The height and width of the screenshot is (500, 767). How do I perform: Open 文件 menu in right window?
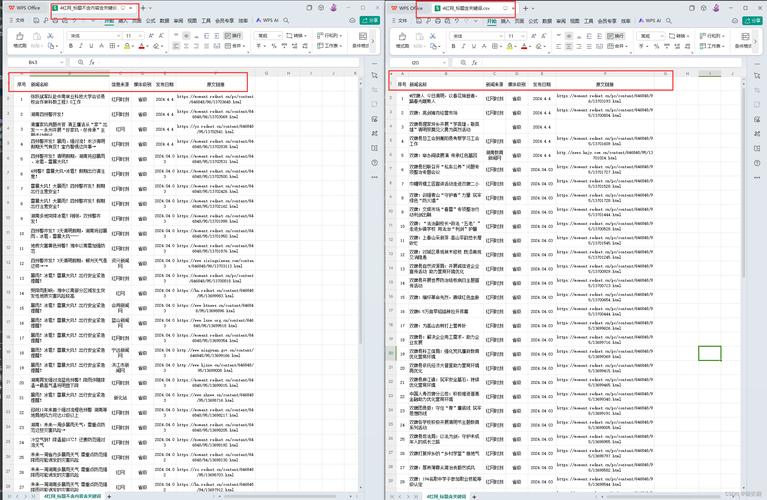400,21
